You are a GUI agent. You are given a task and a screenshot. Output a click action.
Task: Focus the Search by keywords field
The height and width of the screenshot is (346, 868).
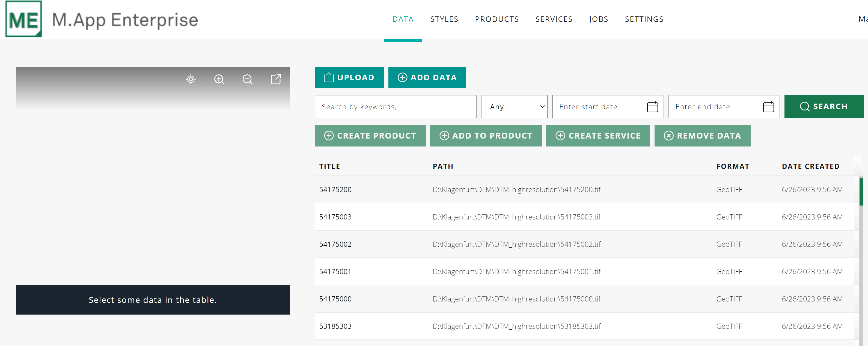[x=395, y=107]
